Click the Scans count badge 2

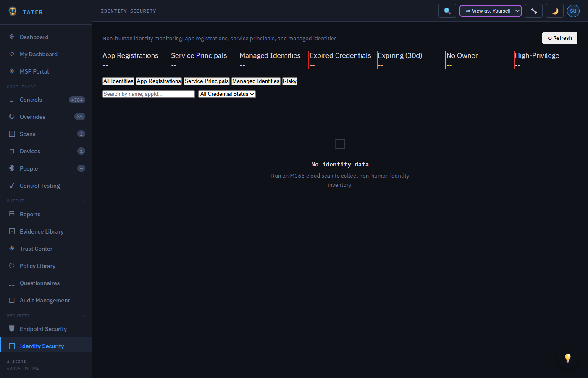tap(81, 134)
